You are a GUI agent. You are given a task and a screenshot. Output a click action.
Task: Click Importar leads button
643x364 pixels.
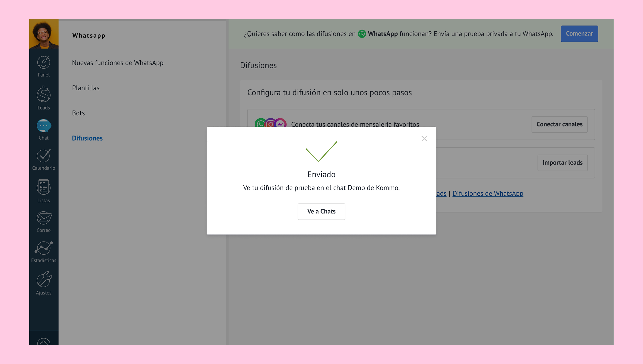[x=562, y=163]
